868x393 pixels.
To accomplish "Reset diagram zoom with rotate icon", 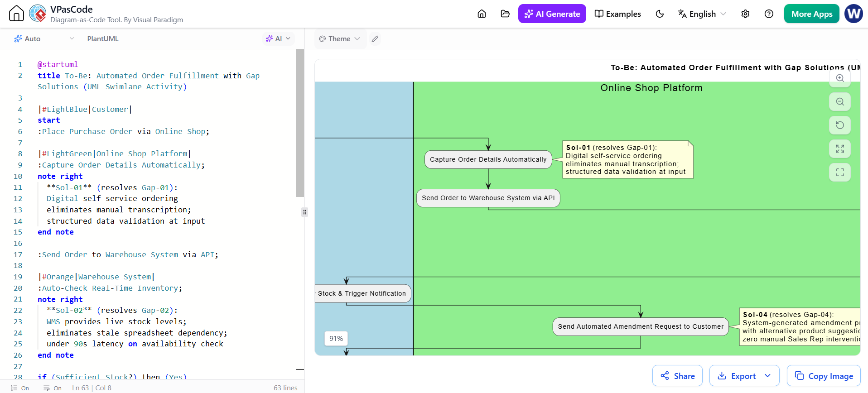I will coord(840,125).
